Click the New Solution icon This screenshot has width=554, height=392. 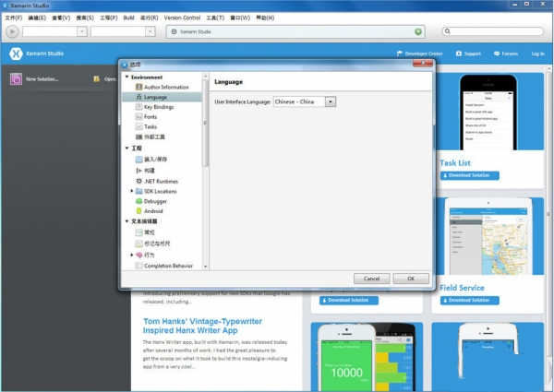click(16, 79)
